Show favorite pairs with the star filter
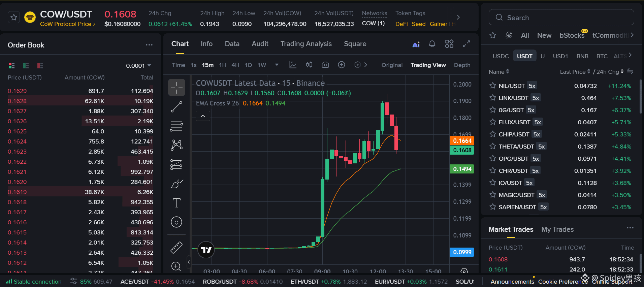644x287 pixels. point(493,35)
